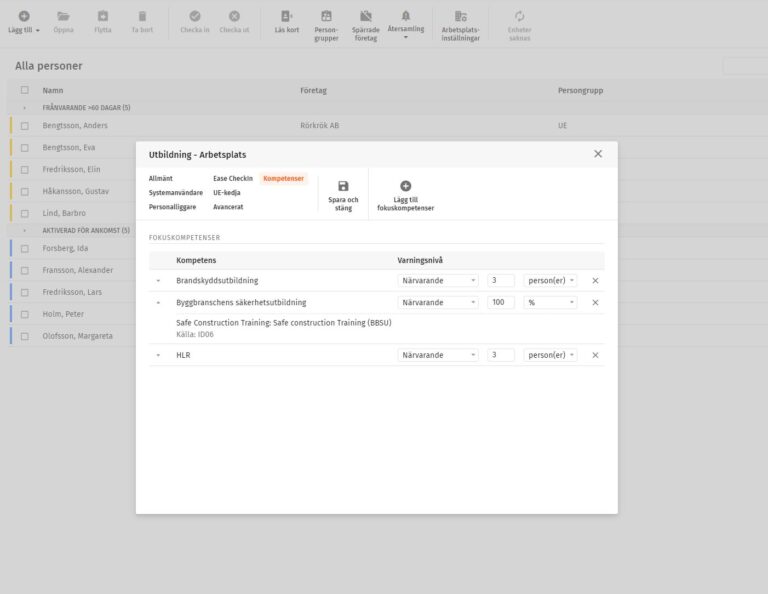The image size is (768, 594).
Task: Open Arbetsplatsinställningar in the toolbar
Action: click(460, 17)
